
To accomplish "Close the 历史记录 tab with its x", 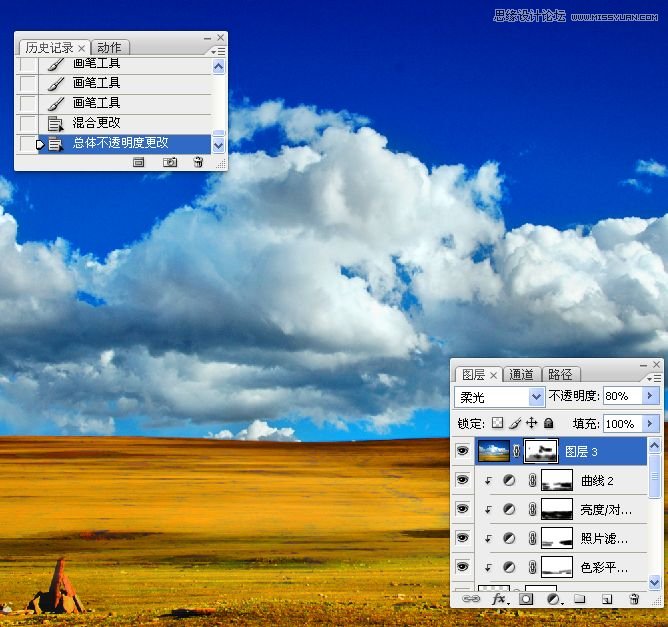I will point(81,49).
